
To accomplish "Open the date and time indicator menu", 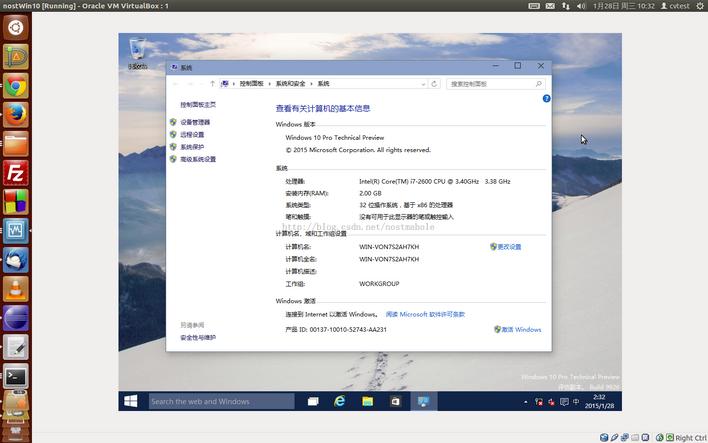I will (624, 6).
